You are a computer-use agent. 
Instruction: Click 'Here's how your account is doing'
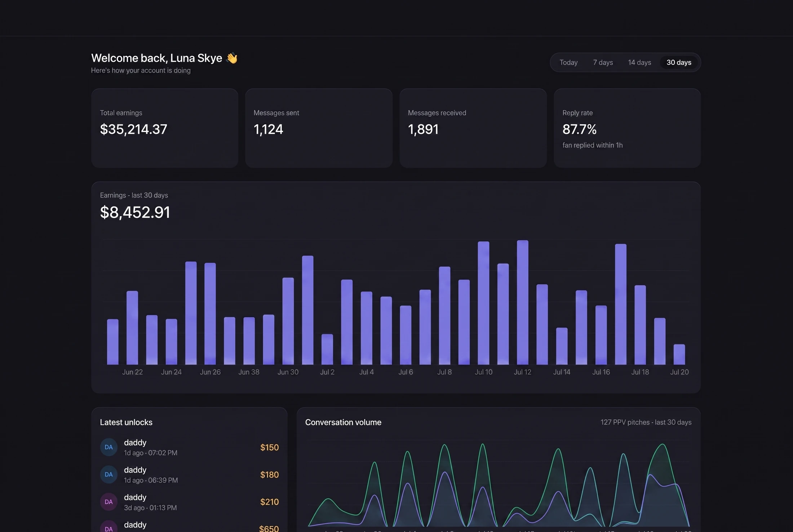tap(141, 70)
